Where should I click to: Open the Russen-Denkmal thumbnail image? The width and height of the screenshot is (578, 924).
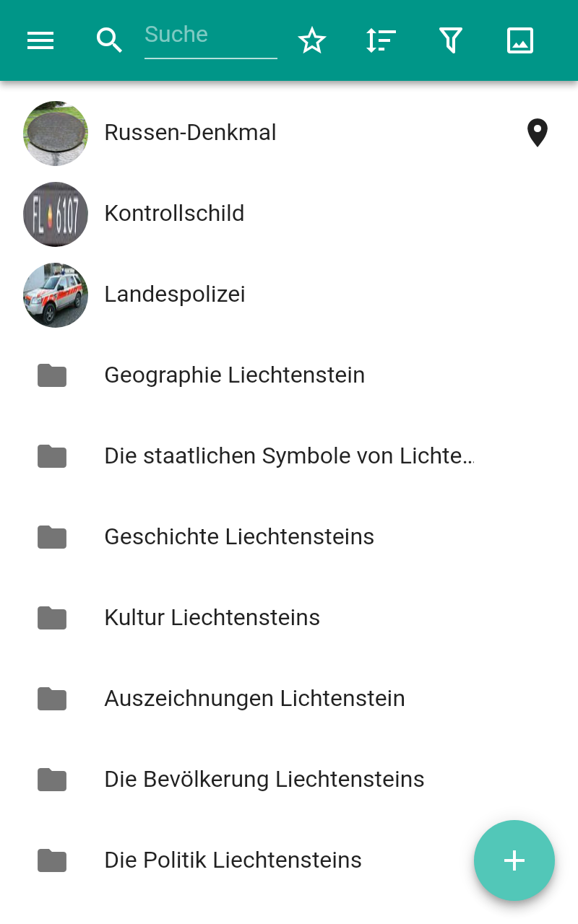56,134
